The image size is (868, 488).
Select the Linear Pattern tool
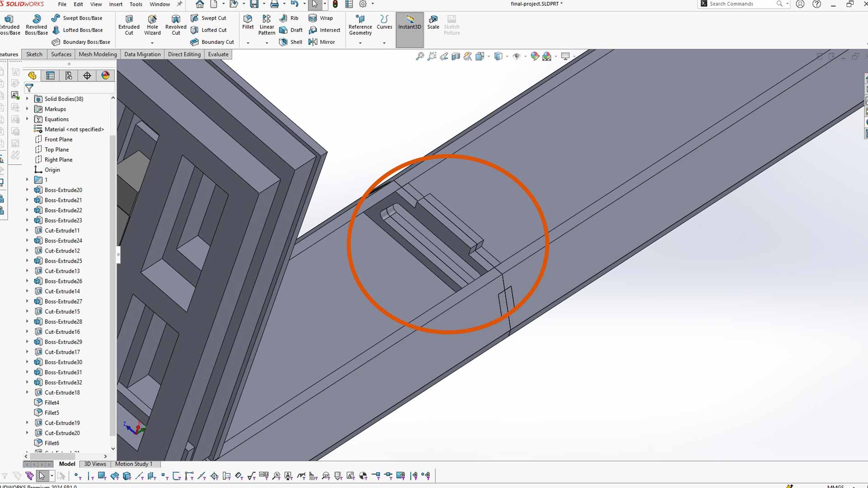tap(267, 25)
